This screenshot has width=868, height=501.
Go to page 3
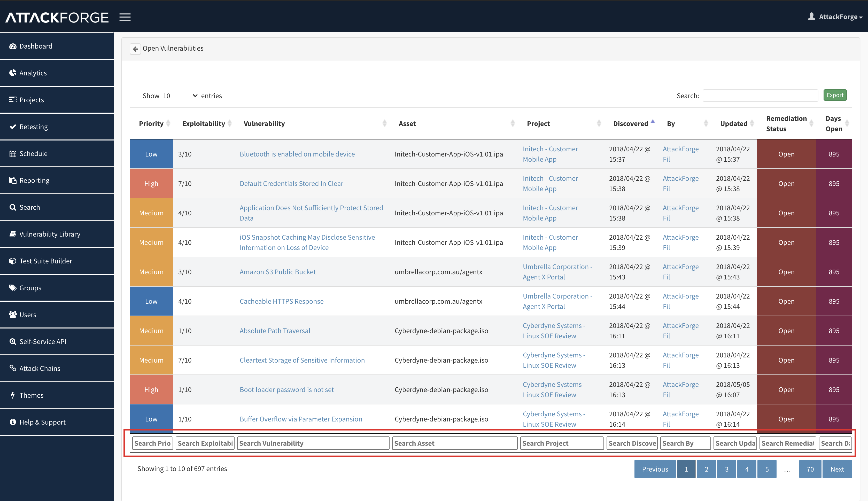pyautogui.click(x=726, y=469)
